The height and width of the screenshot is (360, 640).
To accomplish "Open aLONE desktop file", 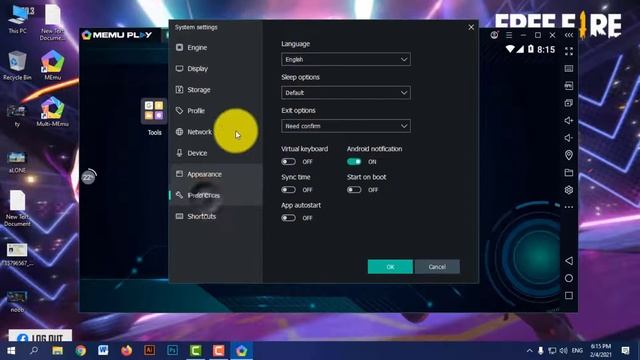I will coord(17,162).
